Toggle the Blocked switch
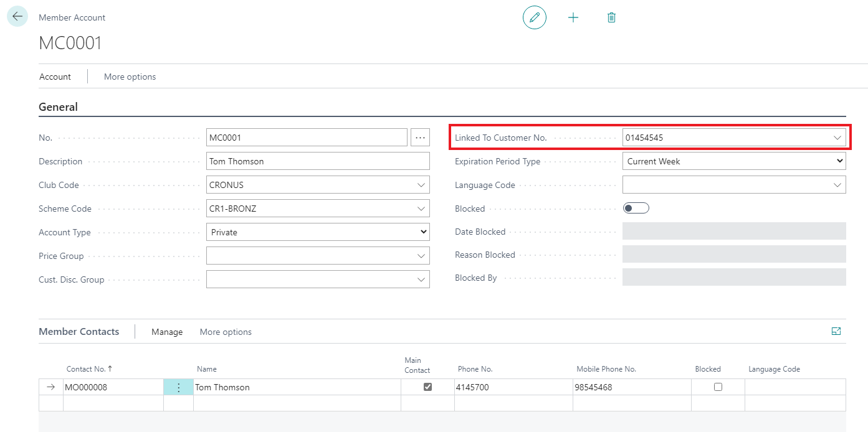Image resolution: width=868 pixels, height=432 pixels. coord(636,209)
